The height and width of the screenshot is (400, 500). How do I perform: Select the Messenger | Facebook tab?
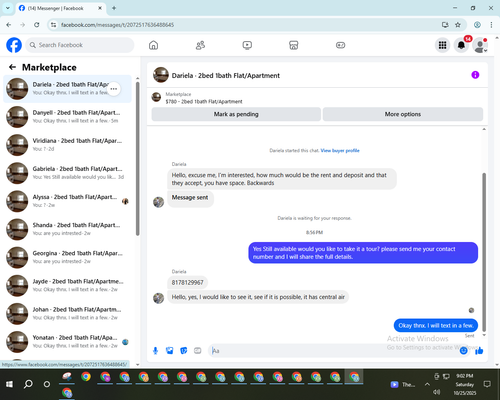click(x=61, y=8)
